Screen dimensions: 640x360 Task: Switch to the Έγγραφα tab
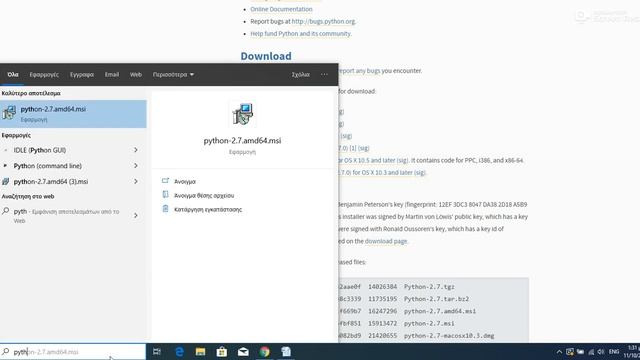tap(82, 75)
